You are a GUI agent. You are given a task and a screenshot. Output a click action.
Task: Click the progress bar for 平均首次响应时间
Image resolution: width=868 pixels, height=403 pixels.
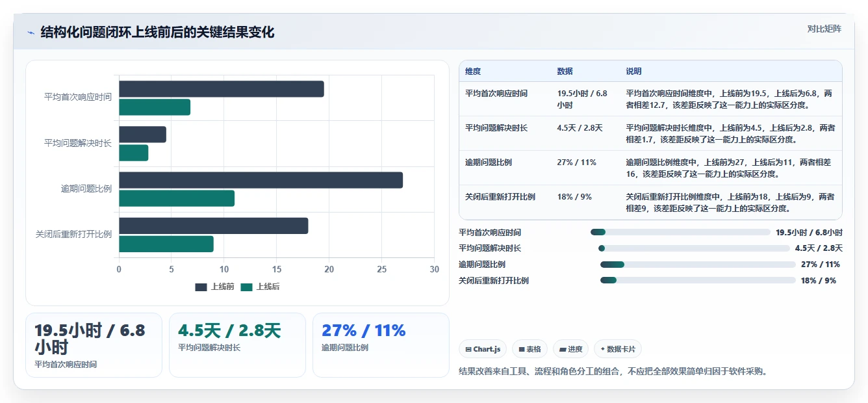pos(680,232)
